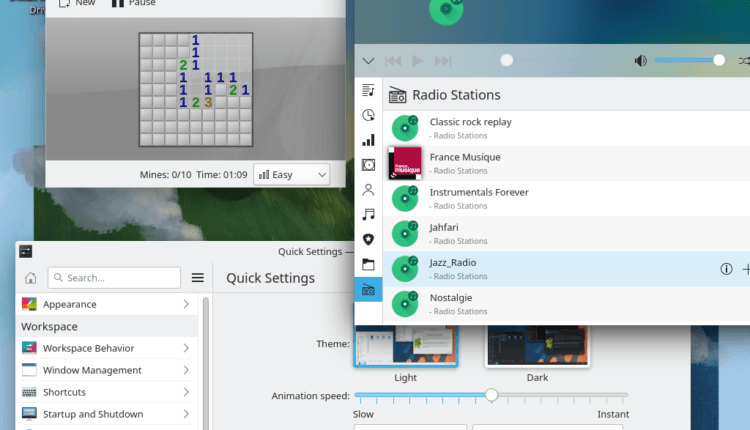Screen dimensions: 750x430
Task: Open the Artists view icon
Action: pyautogui.click(x=368, y=189)
